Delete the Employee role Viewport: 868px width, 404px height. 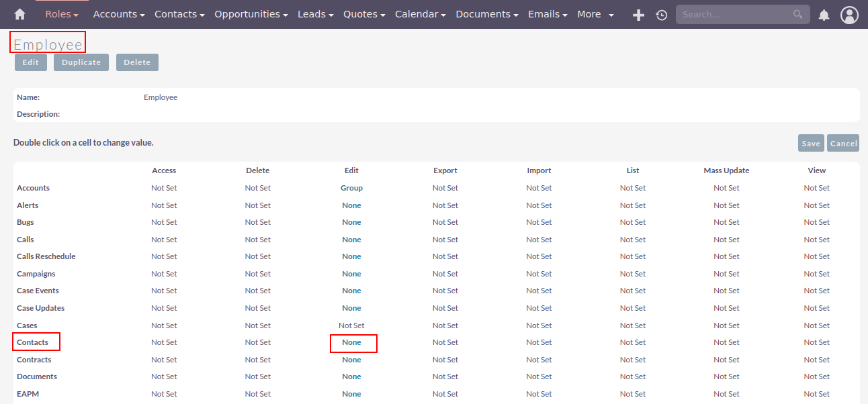coord(137,62)
